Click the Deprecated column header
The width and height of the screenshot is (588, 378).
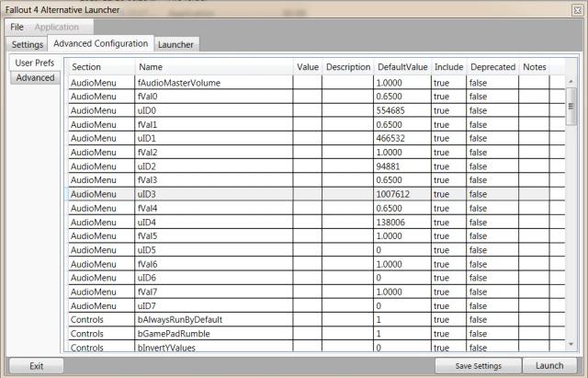pos(492,67)
